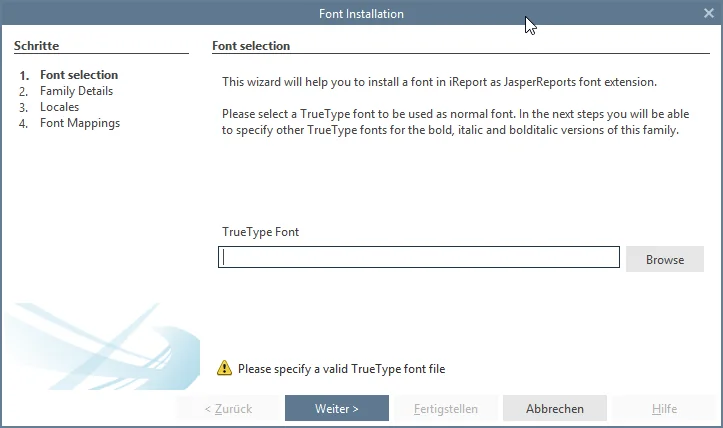Image resolution: width=723 pixels, height=428 pixels.
Task: Cancel the wizard with Abbrechen
Action: click(555, 408)
